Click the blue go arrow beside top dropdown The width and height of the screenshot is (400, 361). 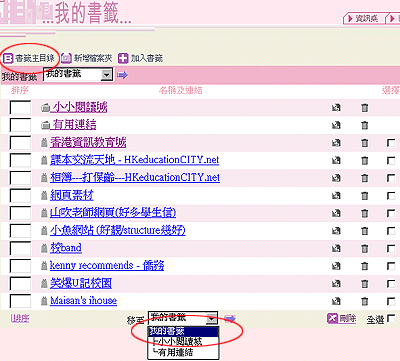click(122, 75)
